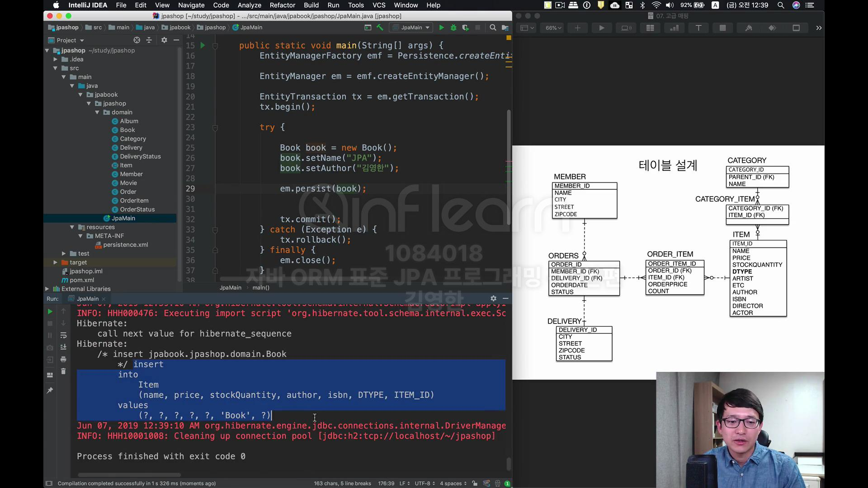Click the Clear All trash icon
This screenshot has height=488, width=868.
63,371
